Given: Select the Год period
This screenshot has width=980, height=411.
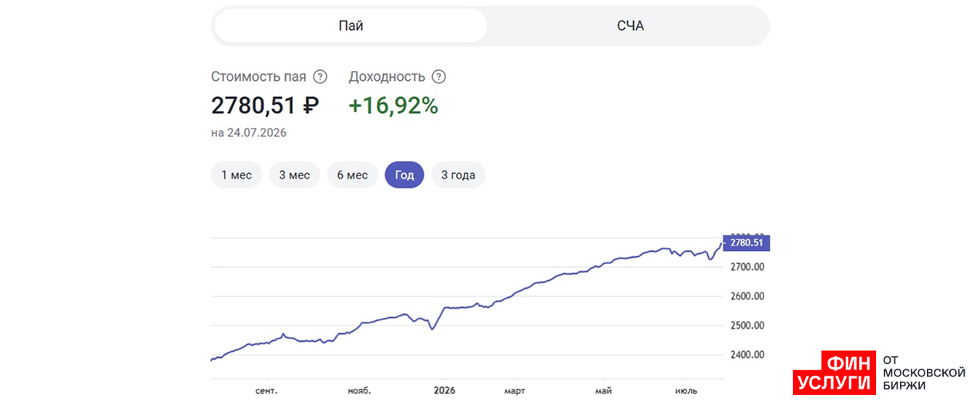Looking at the screenshot, I should (x=404, y=175).
